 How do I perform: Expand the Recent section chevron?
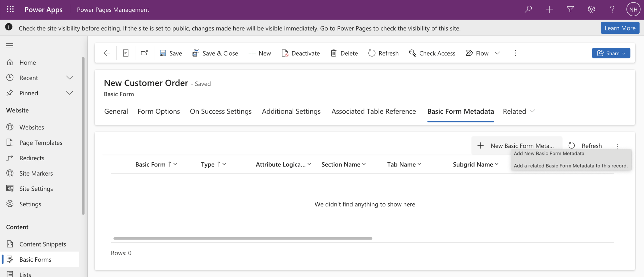(x=70, y=78)
